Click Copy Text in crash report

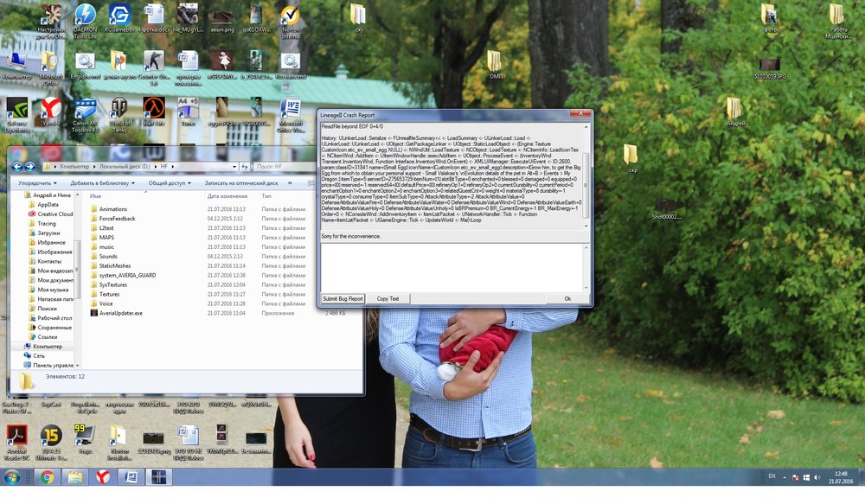coord(388,298)
